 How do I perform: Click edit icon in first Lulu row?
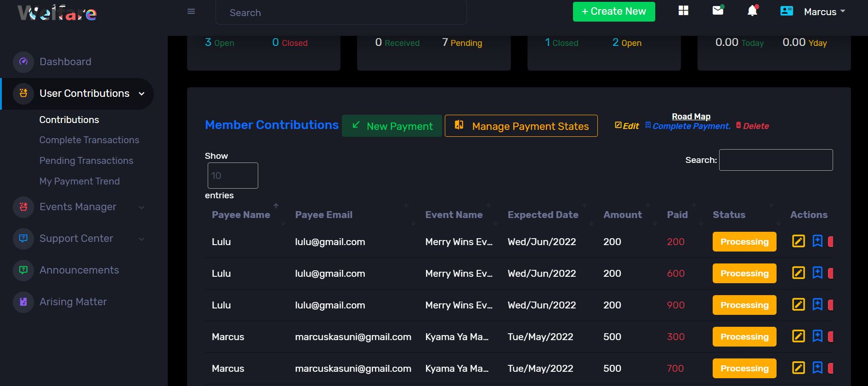799,241
